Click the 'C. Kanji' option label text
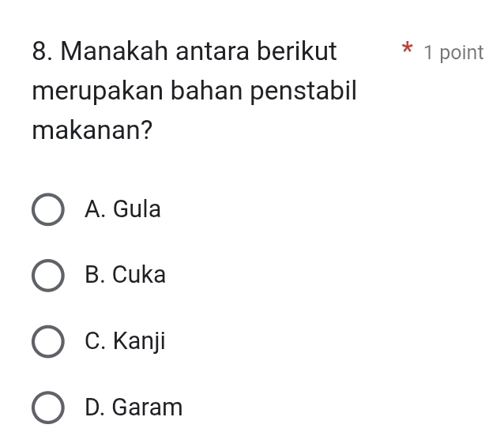This screenshot has width=504, height=447. click(125, 342)
